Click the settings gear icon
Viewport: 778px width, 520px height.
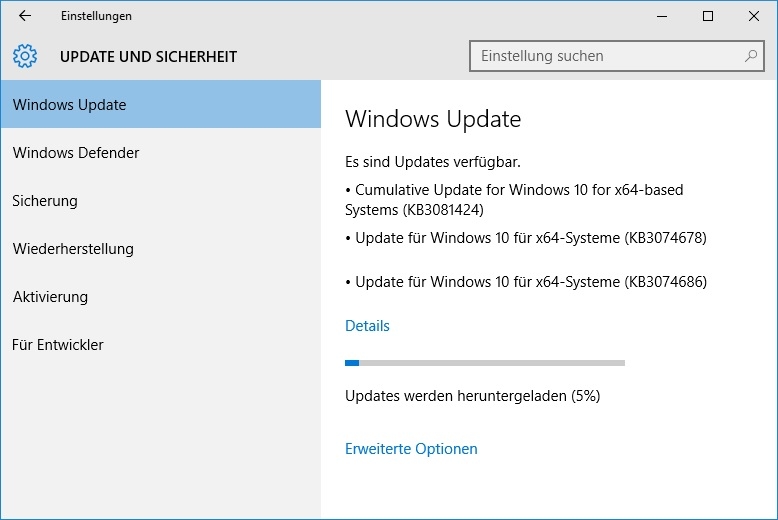[25, 56]
